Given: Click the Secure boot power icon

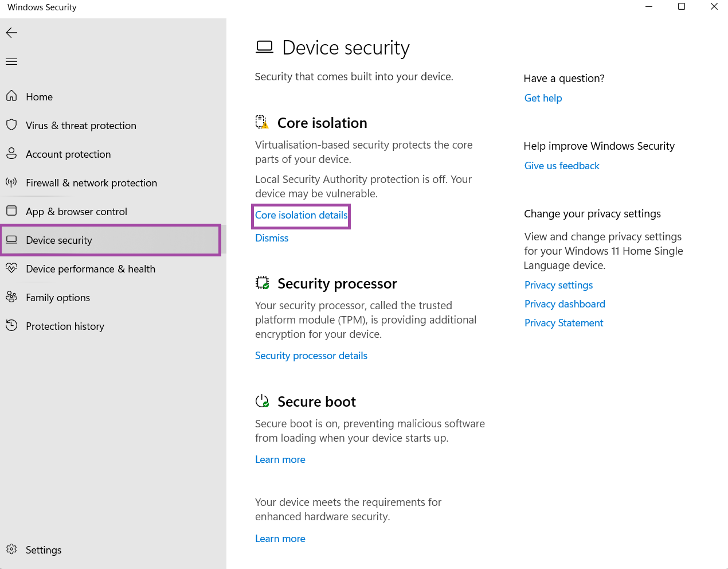Looking at the screenshot, I should (262, 401).
